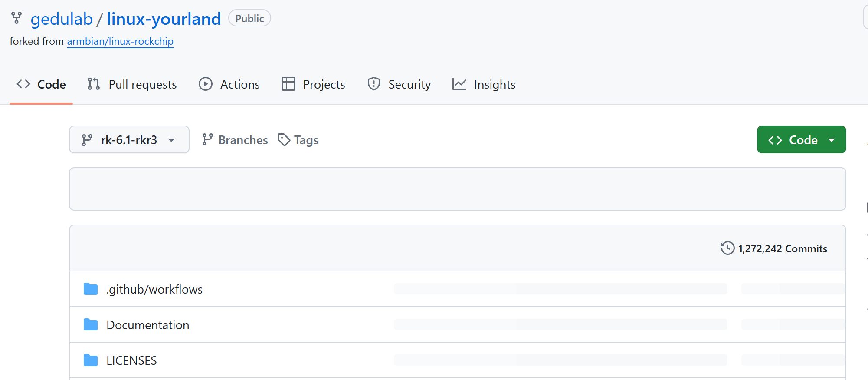This screenshot has height=380, width=868.
Task: Click the Security shield icon
Action: [374, 84]
